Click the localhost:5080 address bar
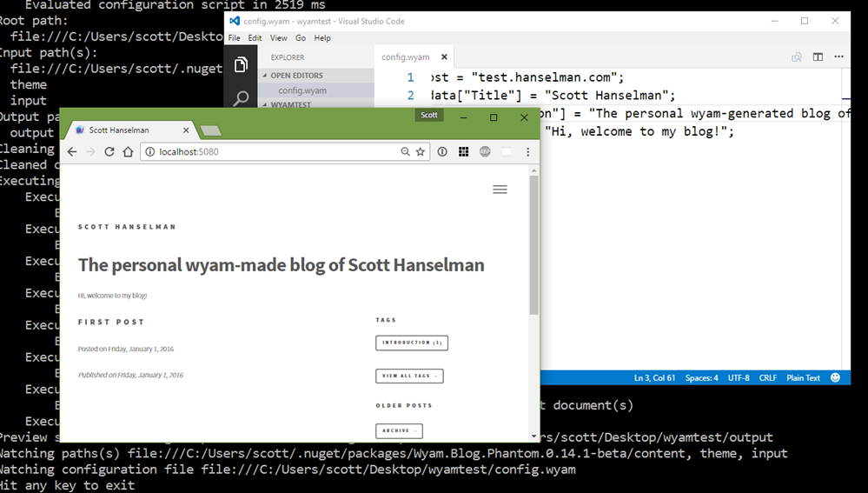 tap(269, 152)
